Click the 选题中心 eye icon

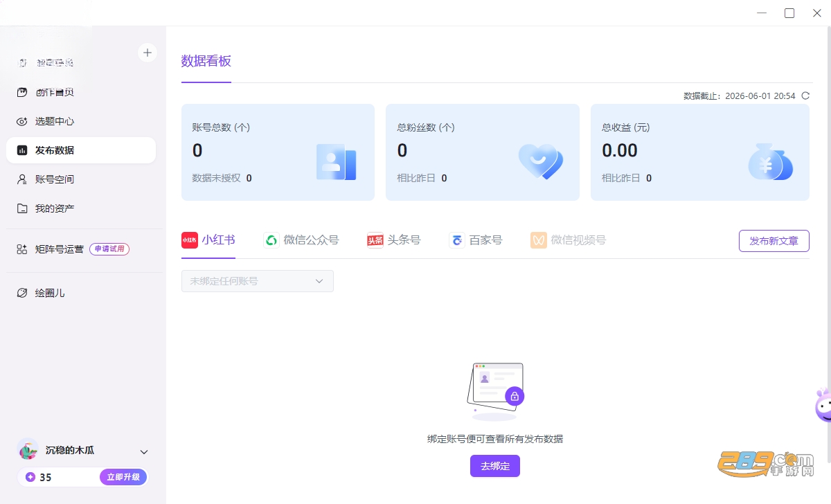[x=22, y=121]
